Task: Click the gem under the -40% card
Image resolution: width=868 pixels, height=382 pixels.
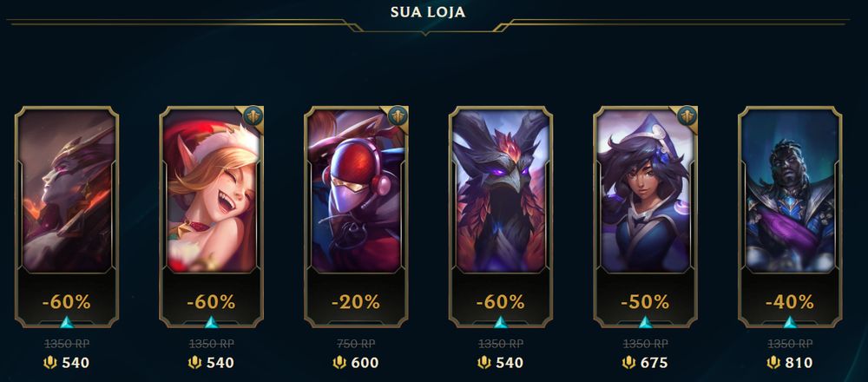Action: pos(790,322)
